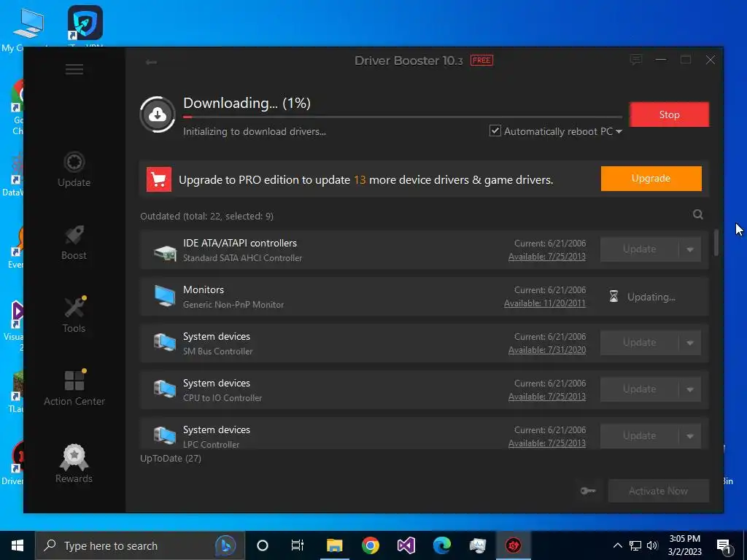Stop the driver download
This screenshot has height=560, width=747.
[670, 114]
